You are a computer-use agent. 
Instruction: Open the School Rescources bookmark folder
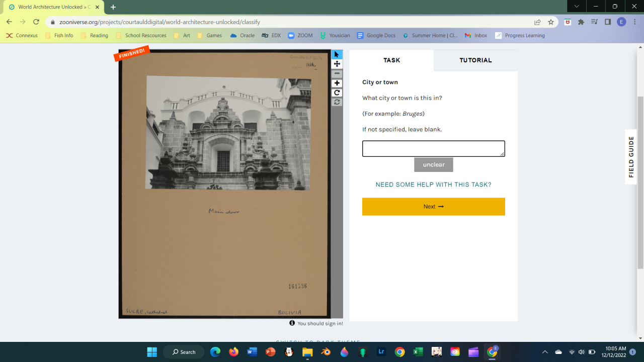click(x=141, y=36)
